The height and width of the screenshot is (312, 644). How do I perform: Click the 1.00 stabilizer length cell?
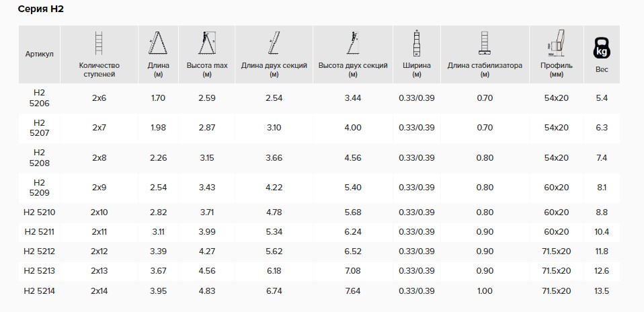click(x=485, y=291)
